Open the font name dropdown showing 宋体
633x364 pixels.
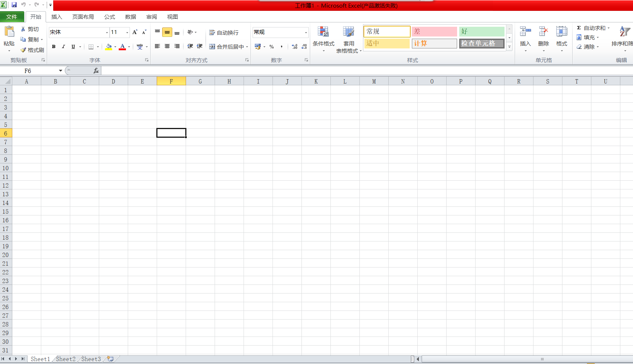tap(107, 33)
